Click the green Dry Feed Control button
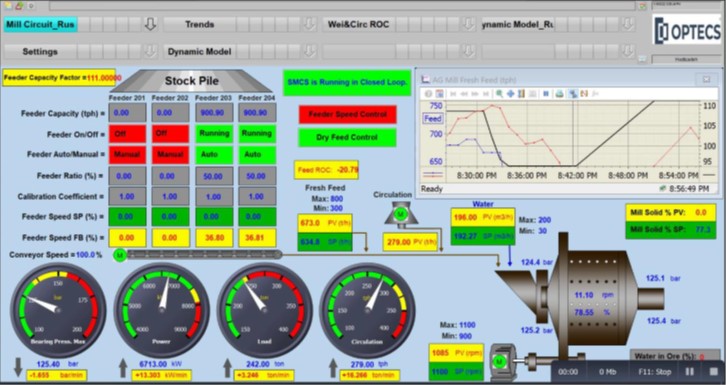The height and width of the screenshot is (385, 726). (348, 137)
